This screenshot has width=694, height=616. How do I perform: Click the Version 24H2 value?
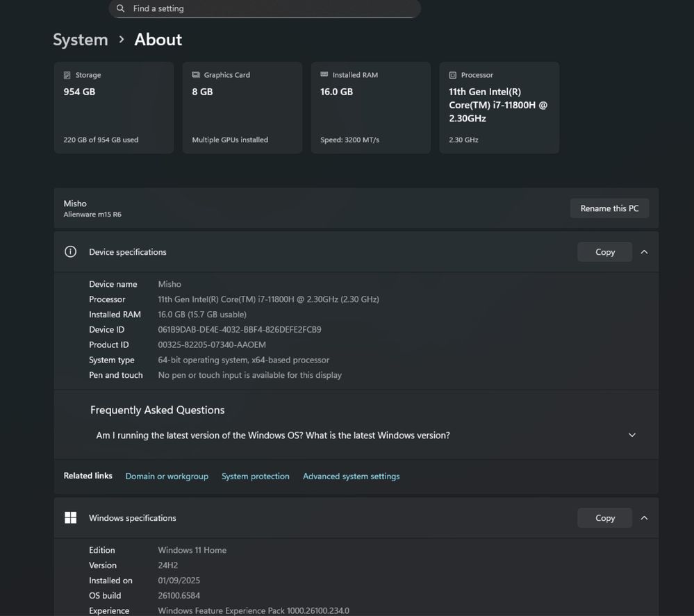pyautogui.click(x=167, y=565)
